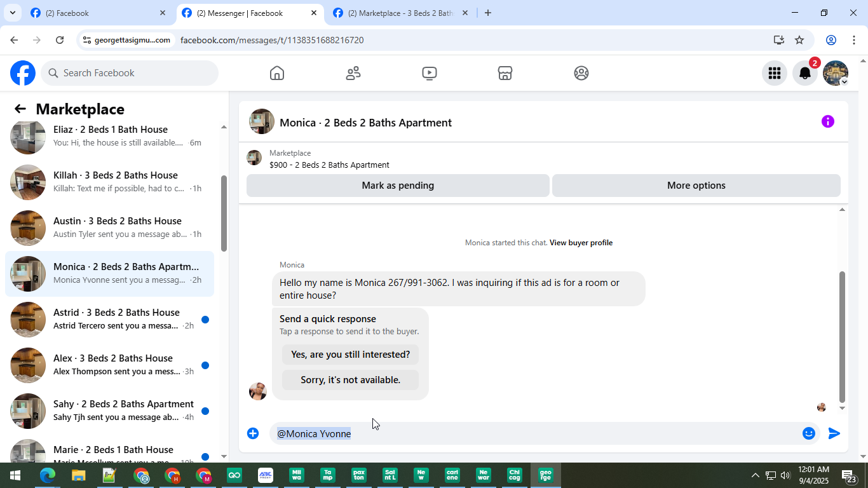The image size is (868, 488).
Task: Open the Groups icon in top navigation
Action: pyautogui.click(x=581, y=73)
